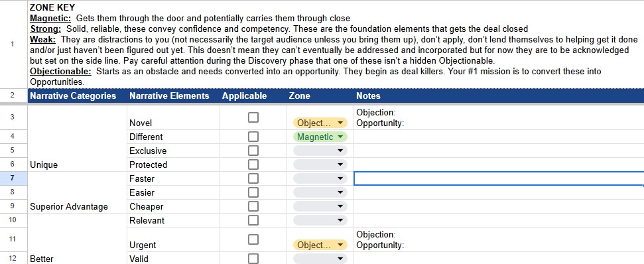Viewport: 644px width, 264px height.
Task: Tick the checkbox next to Urgent
Action: click(x=253, y=239)
